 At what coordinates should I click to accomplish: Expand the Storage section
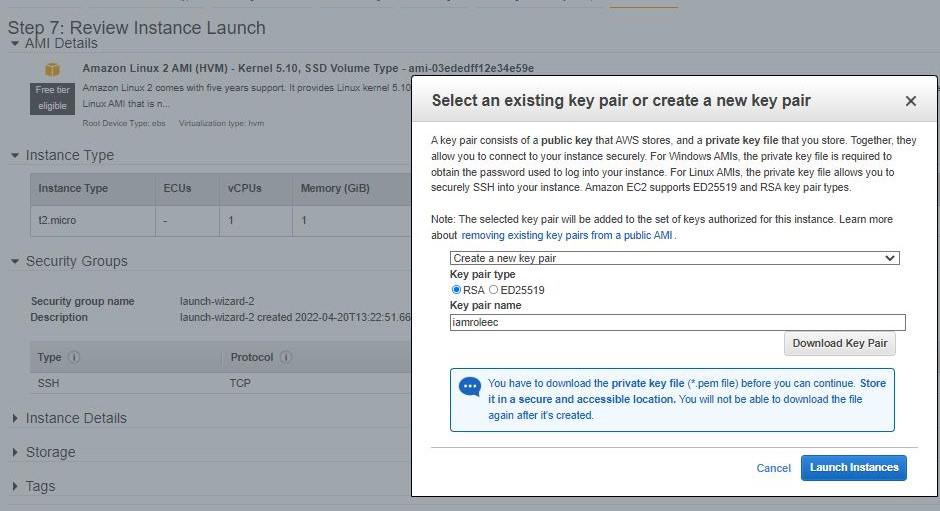coord(15,452)
